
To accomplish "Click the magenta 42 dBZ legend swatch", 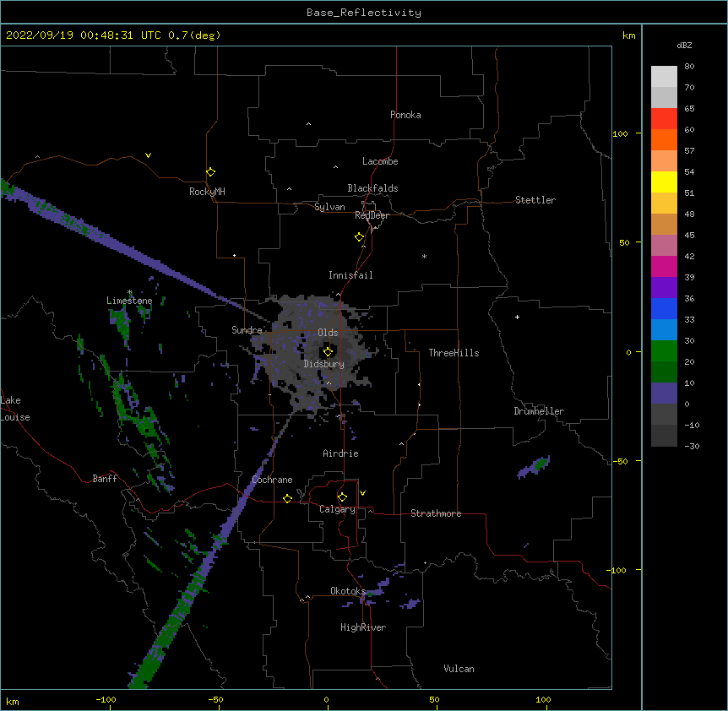I will 664,266.
